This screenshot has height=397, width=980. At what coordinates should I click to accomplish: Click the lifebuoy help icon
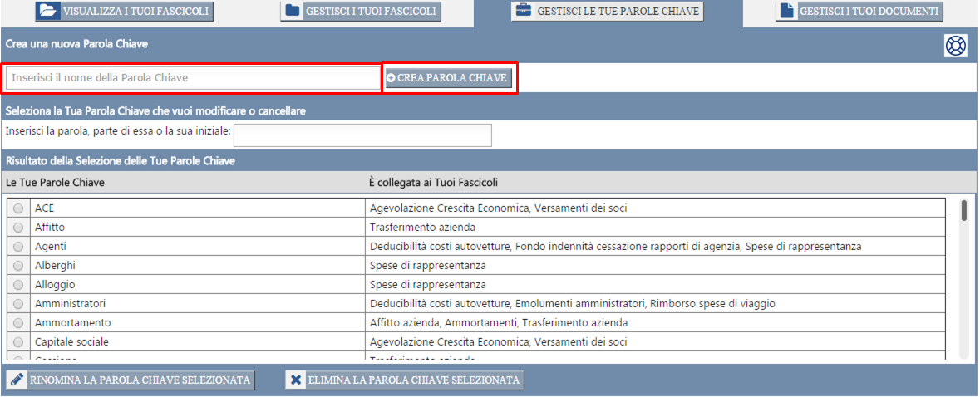(x=955, y=46)
